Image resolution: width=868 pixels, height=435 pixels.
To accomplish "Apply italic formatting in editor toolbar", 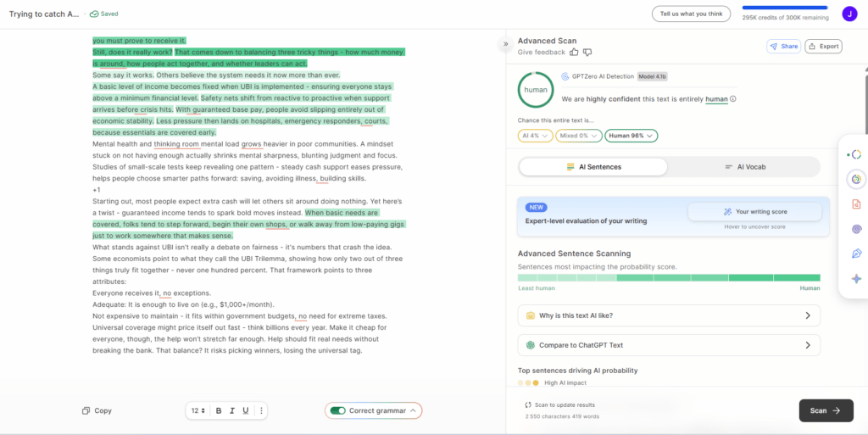I will point(232,410).
